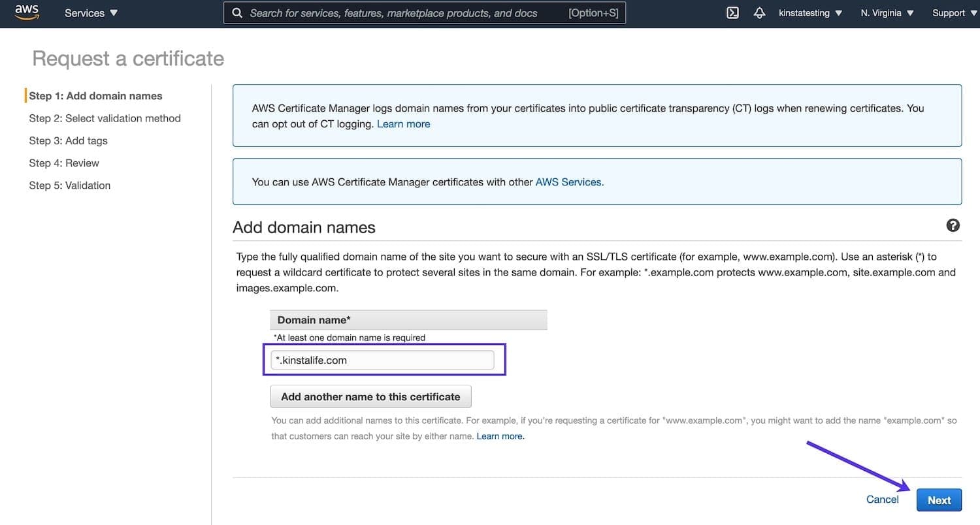The height and width of the screenshot is (525, 980).
Task: Select Step 4: Review in the sidebar
Action: click(x=63, y=163)
